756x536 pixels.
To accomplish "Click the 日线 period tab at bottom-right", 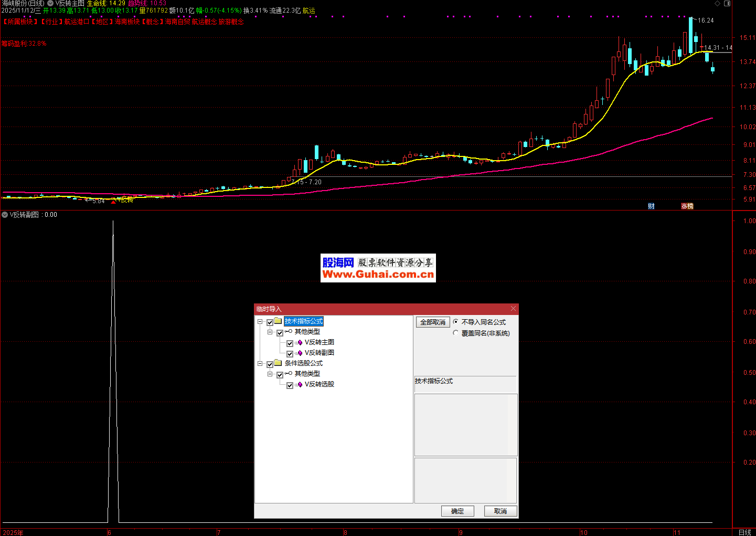I will 744,532.
